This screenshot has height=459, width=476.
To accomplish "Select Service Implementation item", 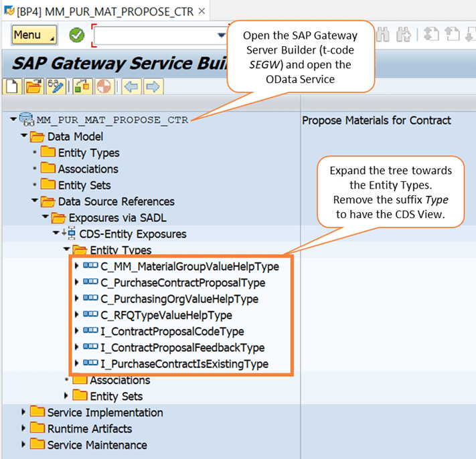I will (x=105, y=413).
